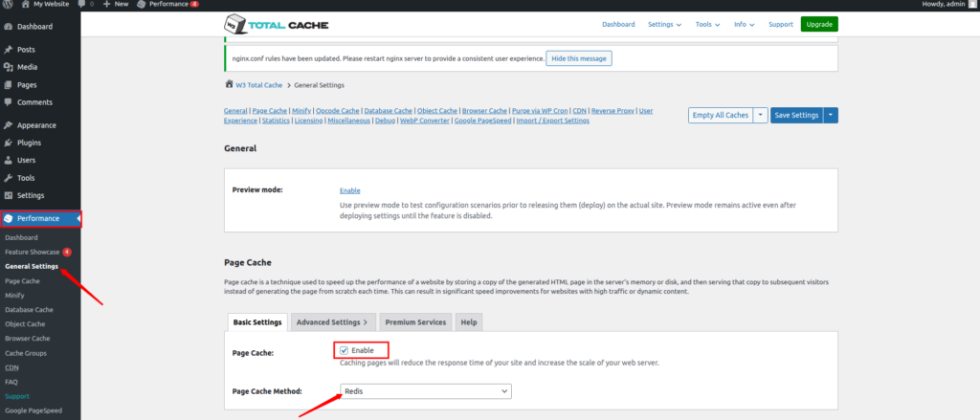Open the Settings dropdown in header

coord(664,24)
